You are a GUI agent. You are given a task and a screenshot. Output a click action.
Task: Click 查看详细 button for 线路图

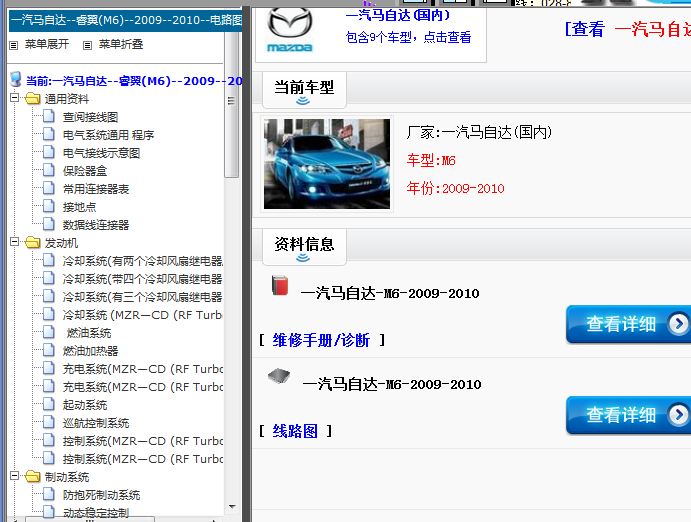(x=629, y=415)
